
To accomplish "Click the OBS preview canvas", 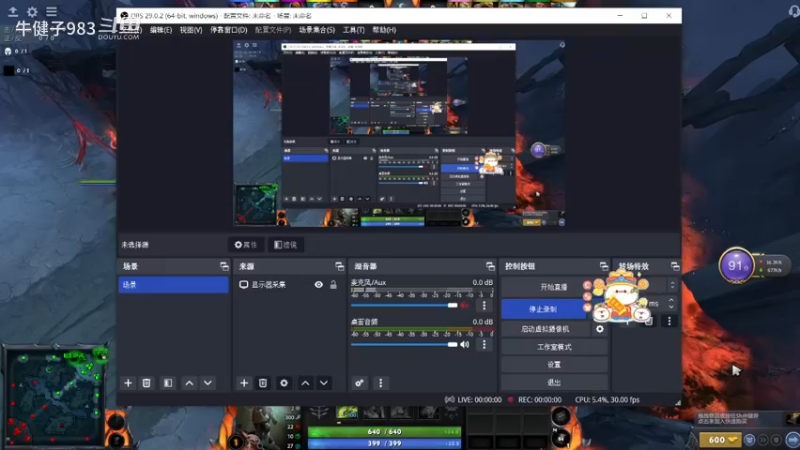I will coord(399,134).
